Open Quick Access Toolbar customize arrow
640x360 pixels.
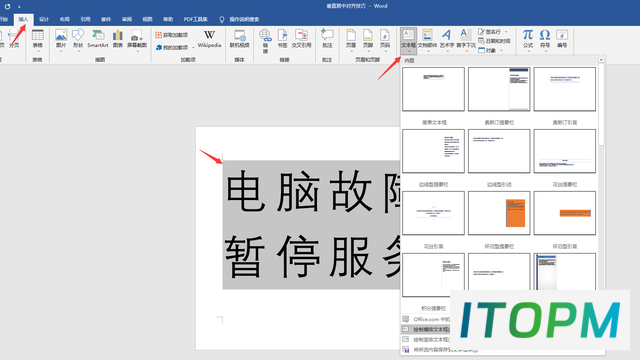pos(19,7)
